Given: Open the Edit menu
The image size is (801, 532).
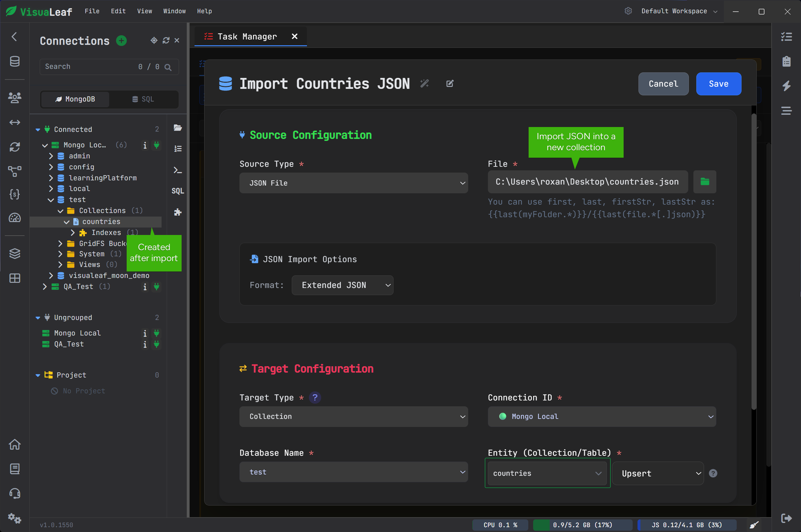Looking at the screenshot, I should (x=118, y=11).
